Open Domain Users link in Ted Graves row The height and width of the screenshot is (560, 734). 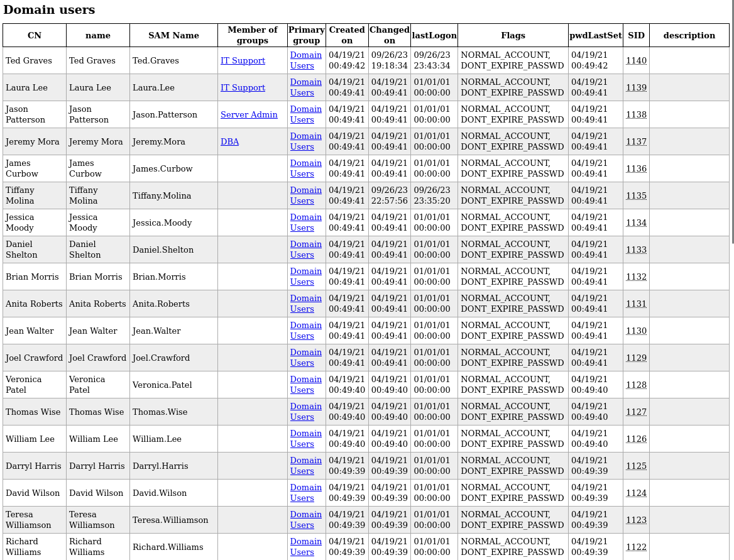pos(305,60)
